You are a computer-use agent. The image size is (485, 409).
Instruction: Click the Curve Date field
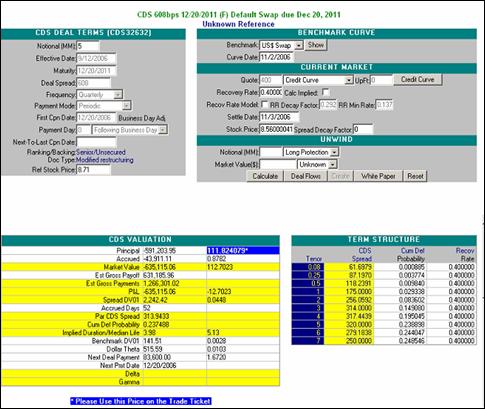click(x=276, y=57)
